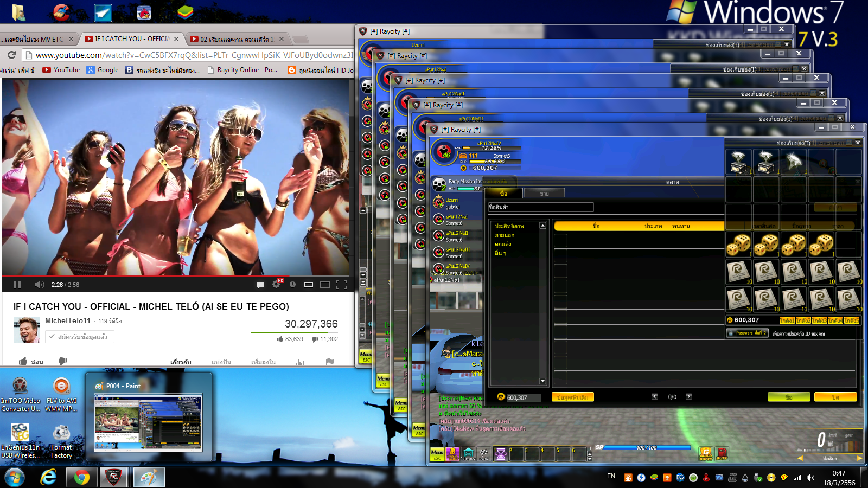This screenshot has height=488, width=868.
Task: Select ตกแต่ง in the market category list
Action: [x=503, y=244]
